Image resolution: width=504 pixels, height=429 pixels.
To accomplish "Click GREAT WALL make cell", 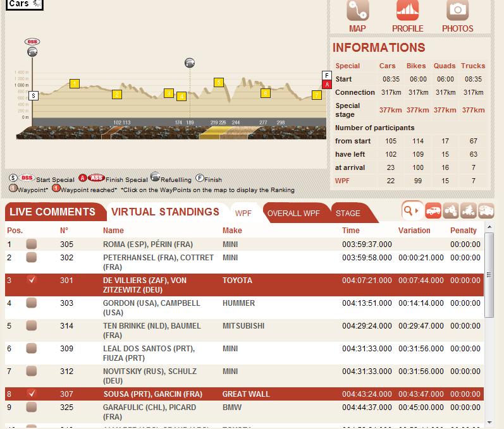I will click(x=246, y=394).
